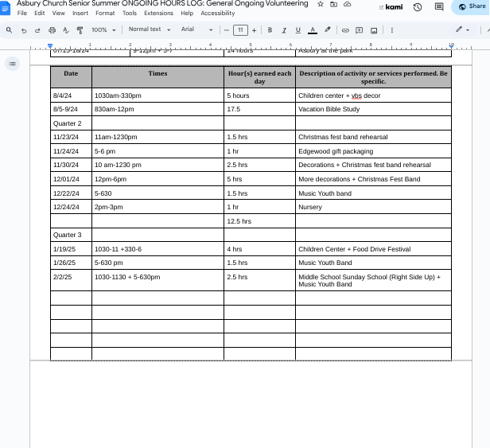Click the 'Edgewood gift packaging' cell
490x448 pixels.
[373, 151]
